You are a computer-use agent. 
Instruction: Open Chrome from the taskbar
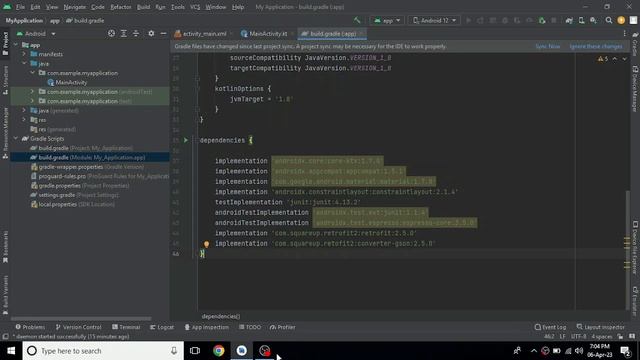(x=218, y=351)
